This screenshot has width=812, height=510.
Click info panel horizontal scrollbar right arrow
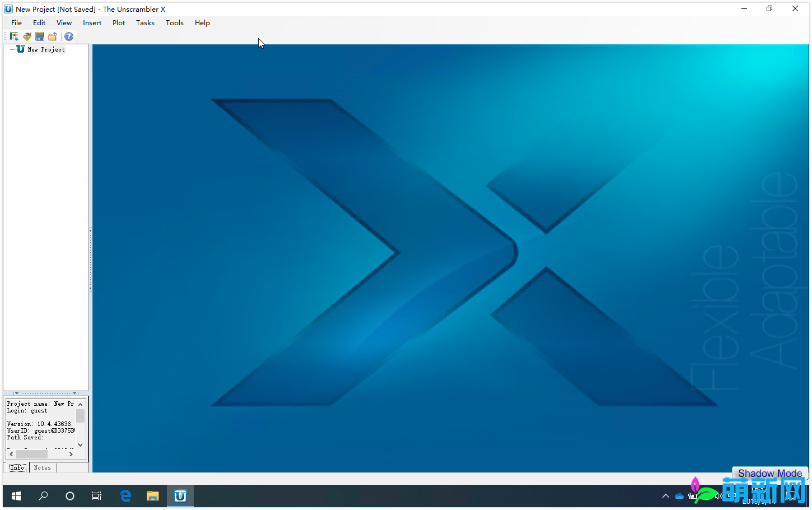(x=71, y=455)
